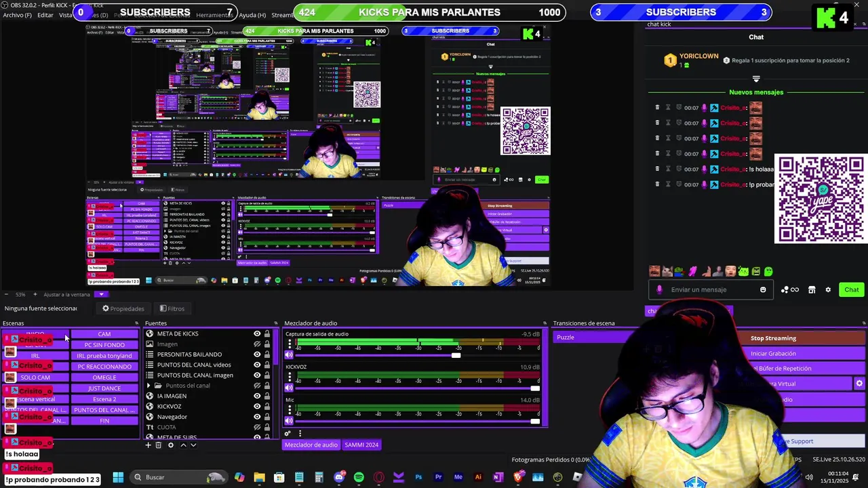This screenshot has height=488, width=868.
Task: Open Spotify from the taskbar
Action: [x=359, y=477]
